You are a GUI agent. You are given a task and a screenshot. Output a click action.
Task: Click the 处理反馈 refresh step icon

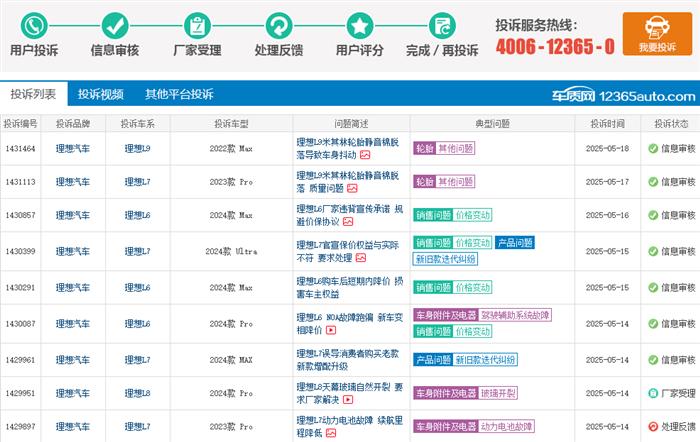(279, 26)
